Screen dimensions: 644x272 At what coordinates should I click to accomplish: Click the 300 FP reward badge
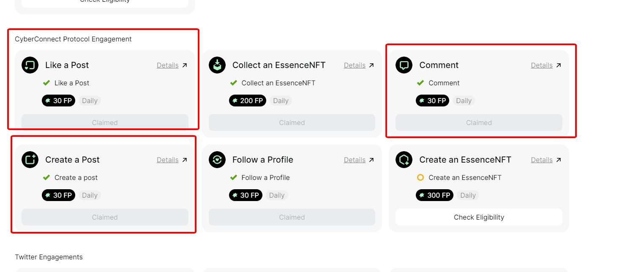pyautogui.click(x=434, y=195)
